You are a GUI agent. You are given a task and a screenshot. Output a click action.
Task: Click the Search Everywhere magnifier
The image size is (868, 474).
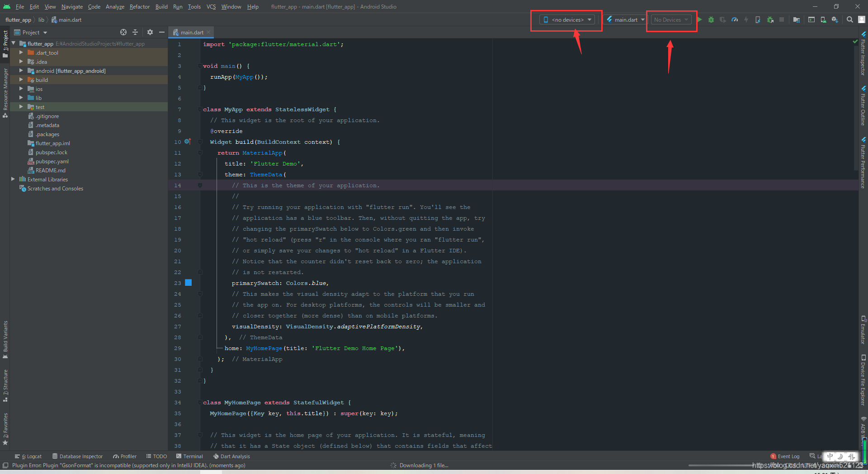[x=850, y=19]
